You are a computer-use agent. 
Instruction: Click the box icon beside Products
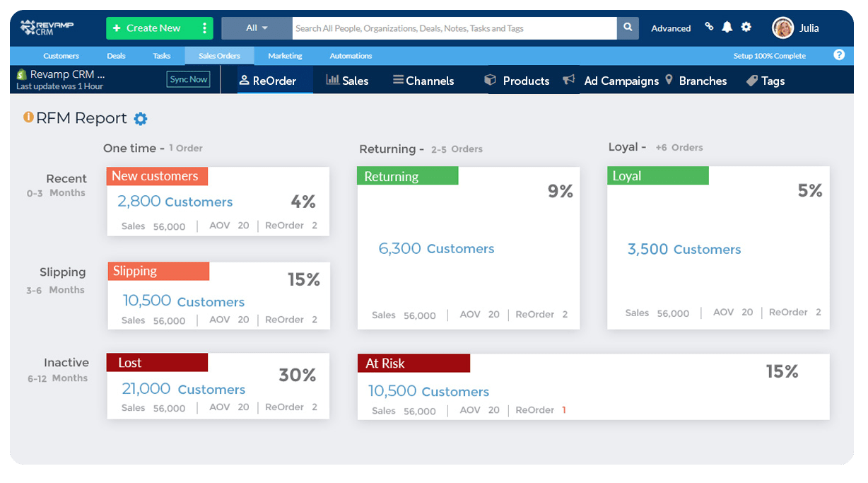pyautogui.click(x=490, y=80)
